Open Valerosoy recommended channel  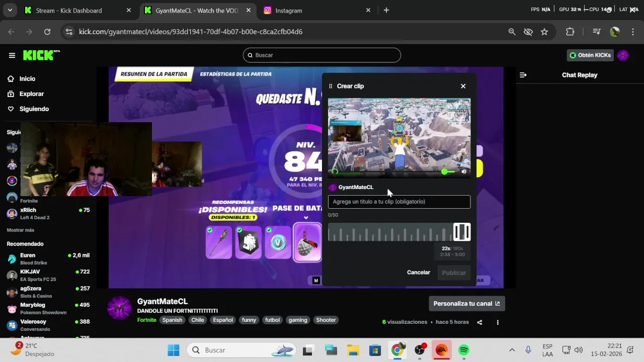coord(48,325)
